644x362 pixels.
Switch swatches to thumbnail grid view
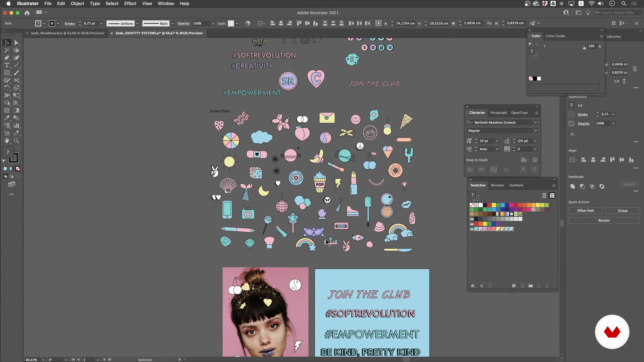coord(552,195)
